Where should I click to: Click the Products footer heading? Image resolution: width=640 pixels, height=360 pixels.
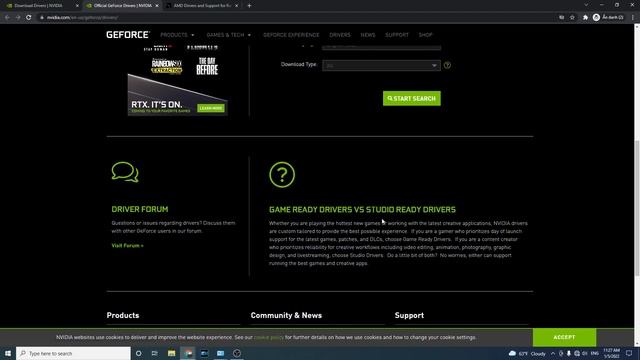point(123,316)
